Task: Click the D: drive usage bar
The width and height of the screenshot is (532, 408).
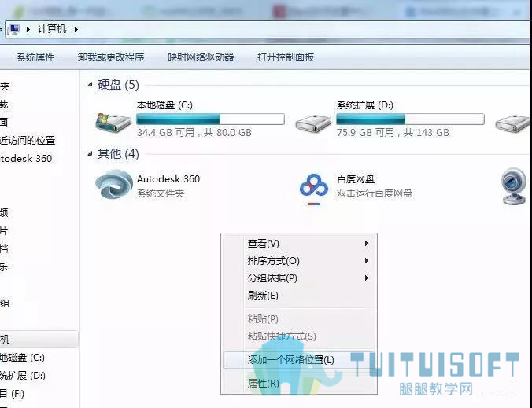Action: point(410,119)
